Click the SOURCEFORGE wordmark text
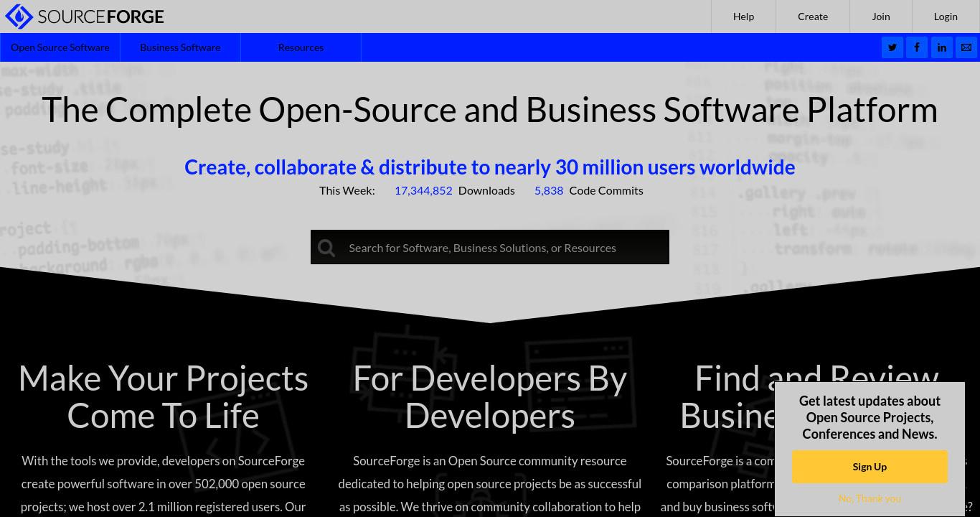Screen dimensions: 980x517 click(x=100, y=17)
